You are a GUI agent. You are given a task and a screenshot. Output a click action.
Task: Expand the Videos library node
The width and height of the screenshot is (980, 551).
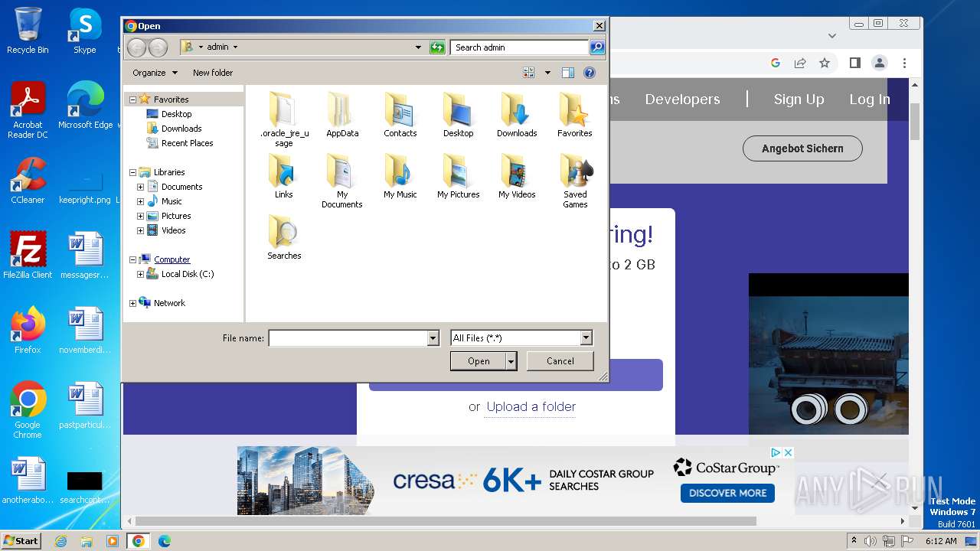(140, 230)
